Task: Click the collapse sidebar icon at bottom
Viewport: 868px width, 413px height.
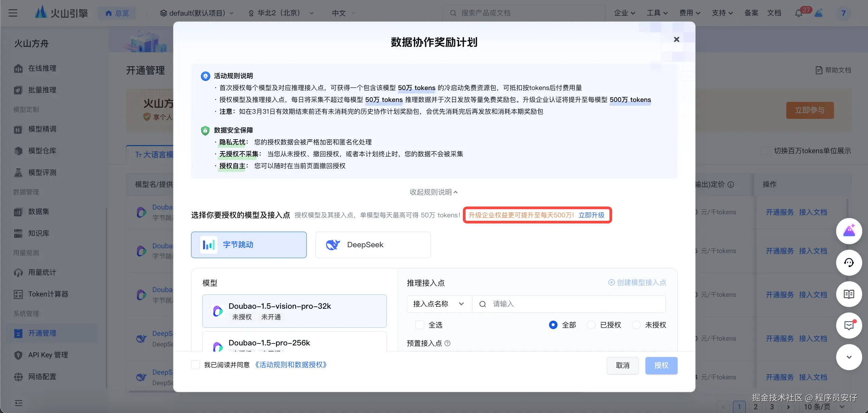Action: [x=19, y=403]
